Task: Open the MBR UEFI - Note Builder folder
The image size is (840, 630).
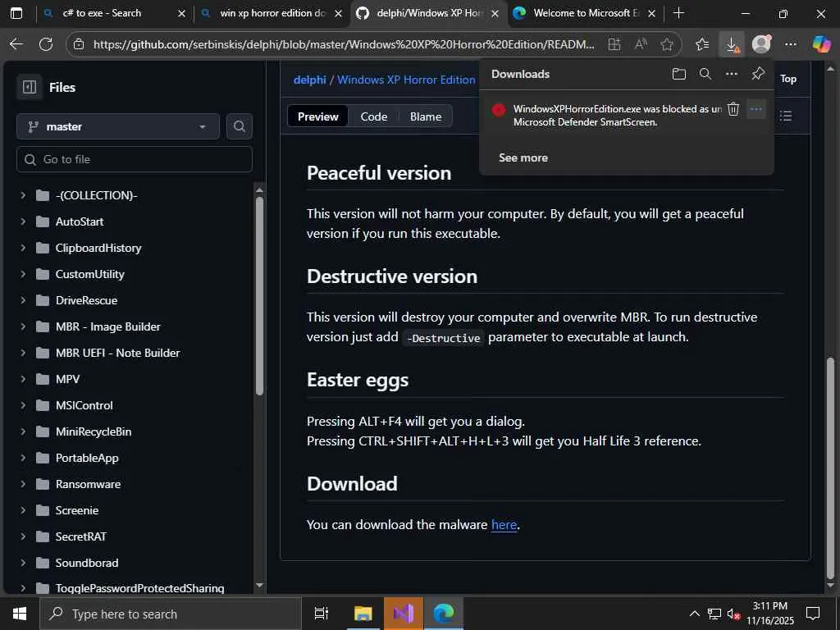Action: point(118,353)
